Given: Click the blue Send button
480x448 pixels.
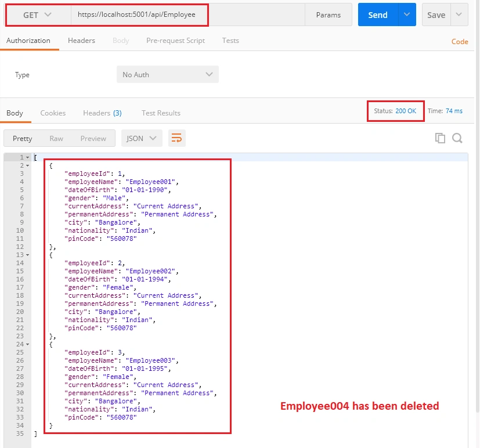Looking at the screenshot, I should [378, 15].
